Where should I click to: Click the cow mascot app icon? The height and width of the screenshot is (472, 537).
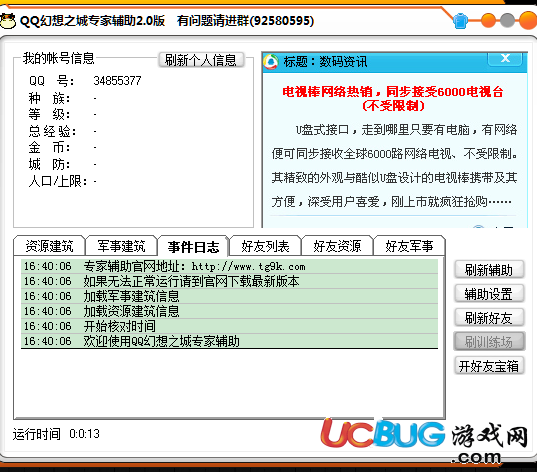click(x=8, y=21)
